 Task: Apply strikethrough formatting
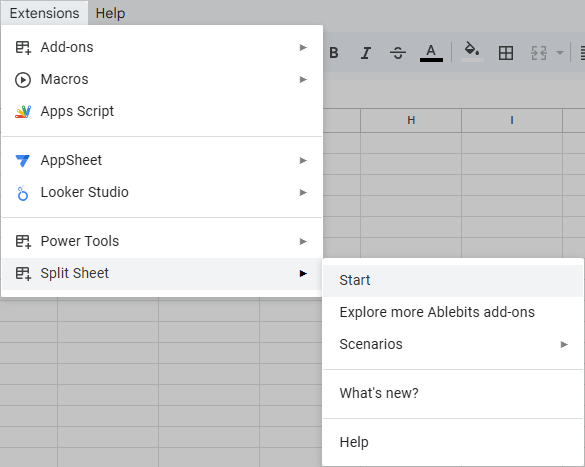coord(398,53)
